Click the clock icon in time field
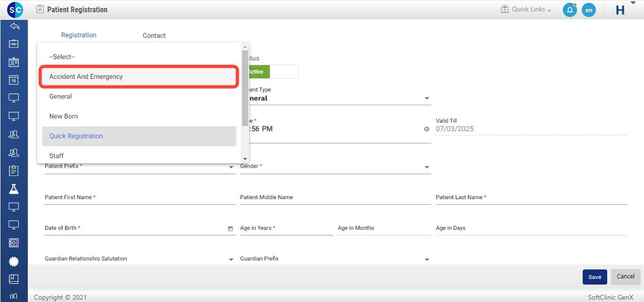 click(x=426, y=129)
